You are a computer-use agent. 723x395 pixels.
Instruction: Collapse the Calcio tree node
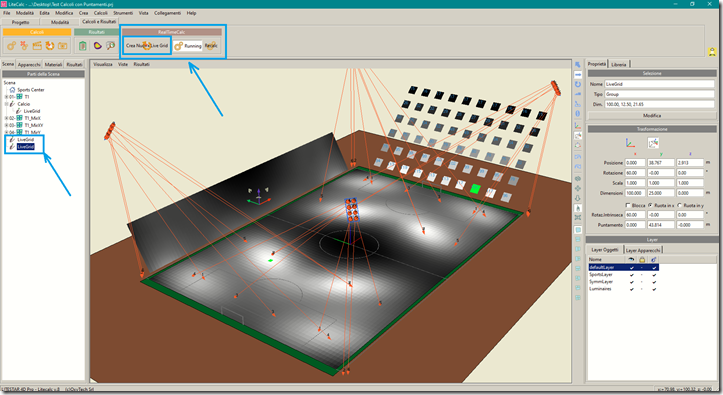[x=6, y=104]
